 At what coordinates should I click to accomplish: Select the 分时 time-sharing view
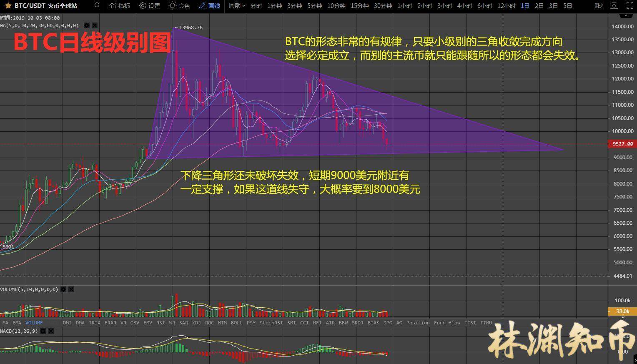(256, 6)
